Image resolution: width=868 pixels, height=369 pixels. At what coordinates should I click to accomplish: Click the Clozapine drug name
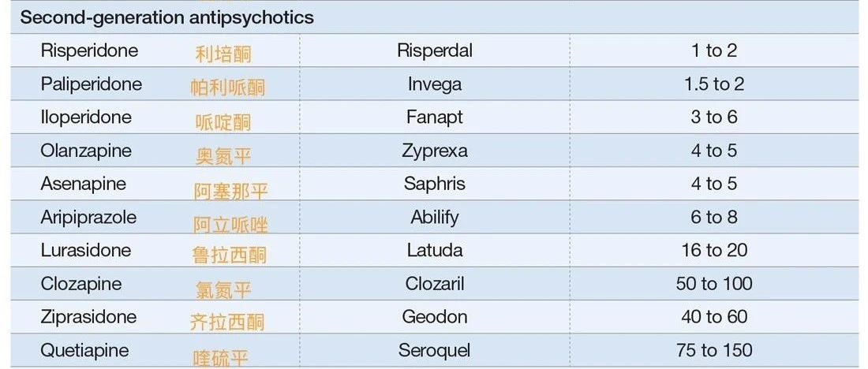(x=80, y=284)
